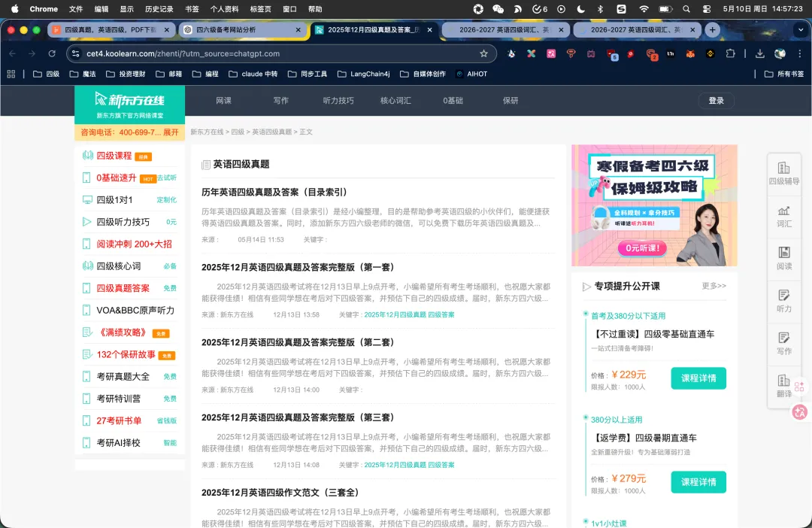Open Chrome three-dot menu
The image size is (812, 528).
click(799, 53)
